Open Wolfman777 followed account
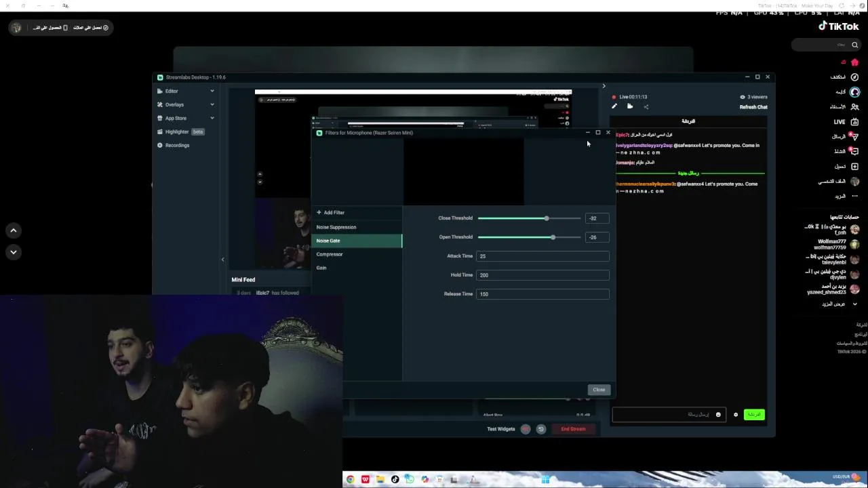The width and height of the screenshot is (868, 488). (x=837, y=245)
